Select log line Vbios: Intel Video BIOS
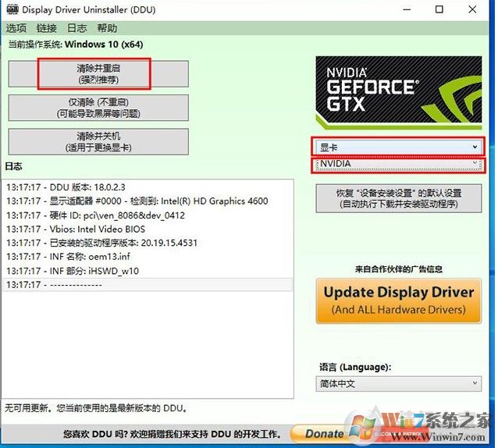Screen dimensions: 498x448 click(148, 229)
